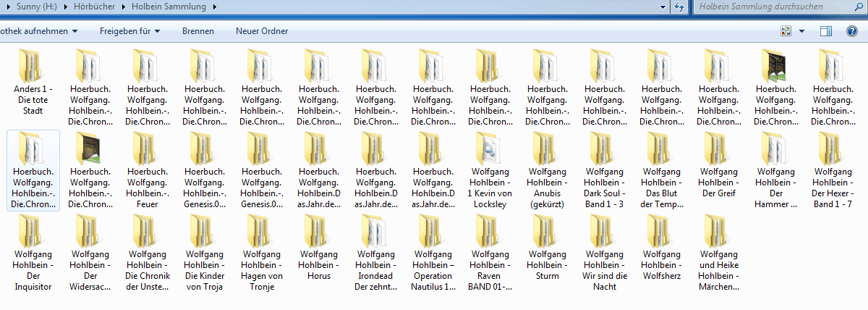Open the 'Wir sind die Nacht' folder
Image resolution: width=868 pixels, height=310 pixels.
point(605,254)
